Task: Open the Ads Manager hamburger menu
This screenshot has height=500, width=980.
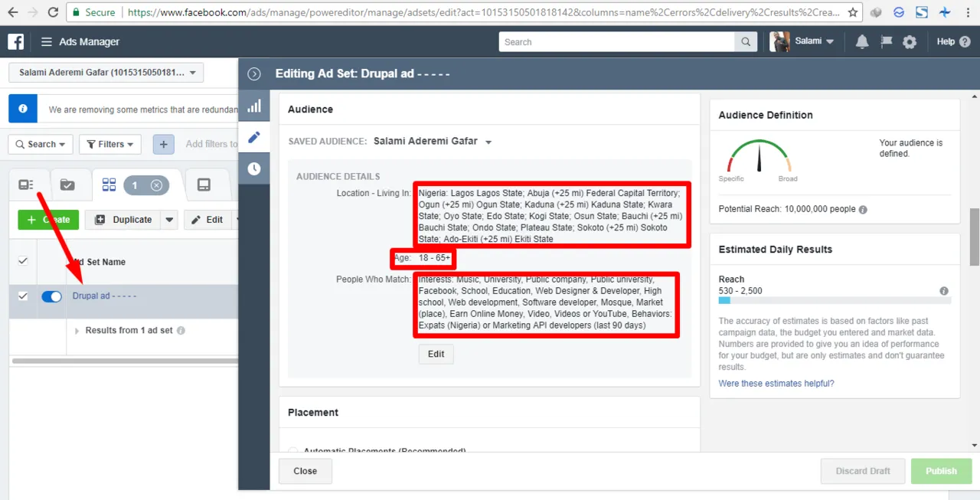Action: point(47,42)
